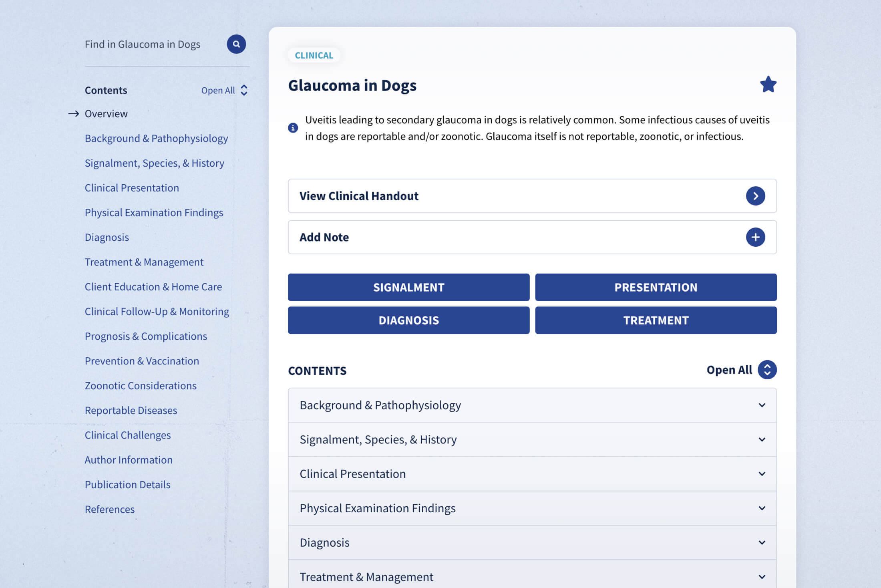Screen dimensions: 881x588
Task: Click the main Open All up-down arrows icon
Action: [x=767, y=370]
